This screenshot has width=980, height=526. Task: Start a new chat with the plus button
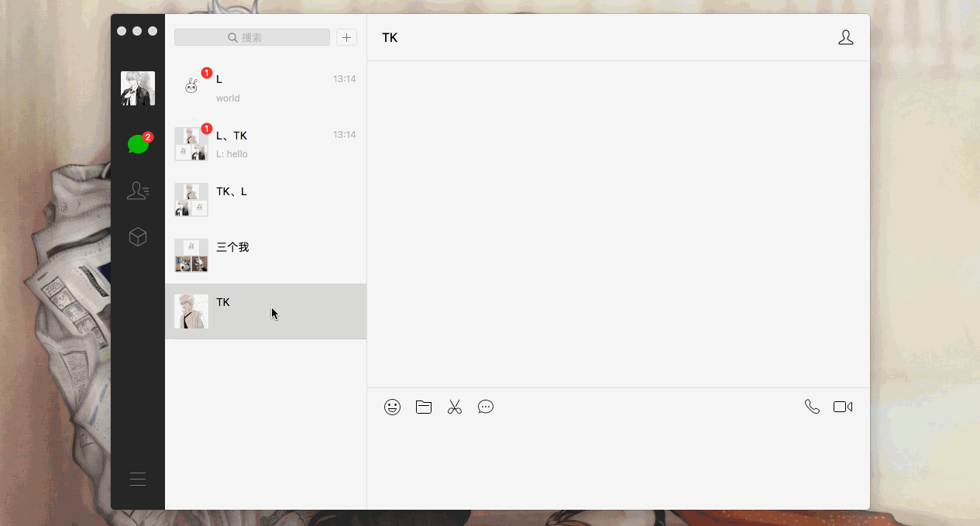pos(346,36)
